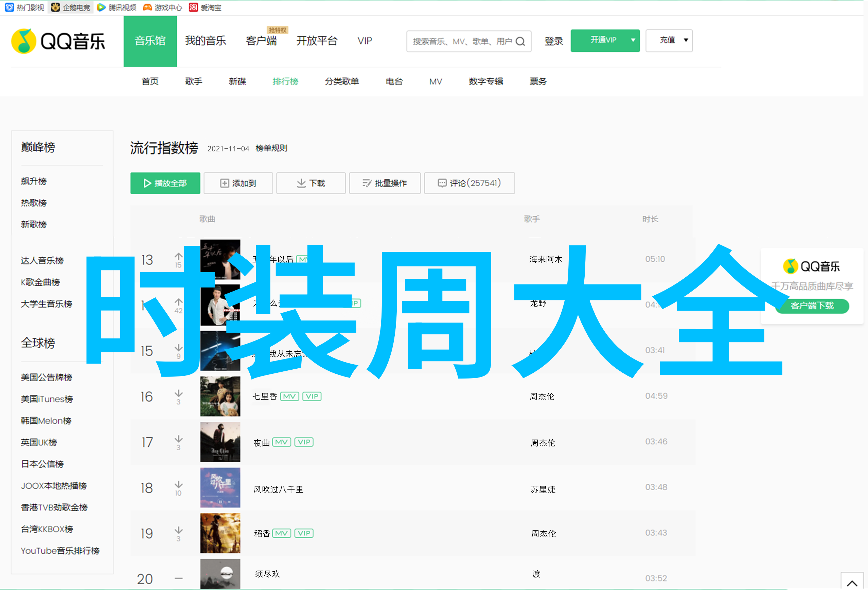
Task: Switch to 音乐馆 tab
Action: coord(150,41)
